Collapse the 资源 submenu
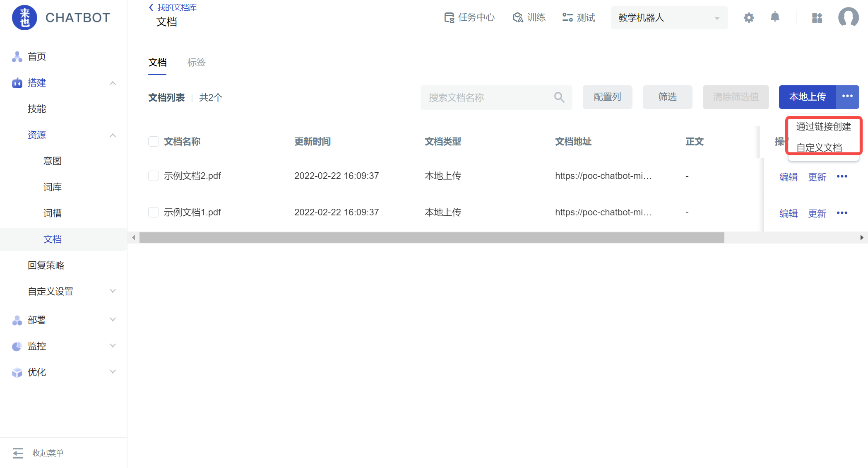The height and width of the screenshot is (468, 868). 113,135
